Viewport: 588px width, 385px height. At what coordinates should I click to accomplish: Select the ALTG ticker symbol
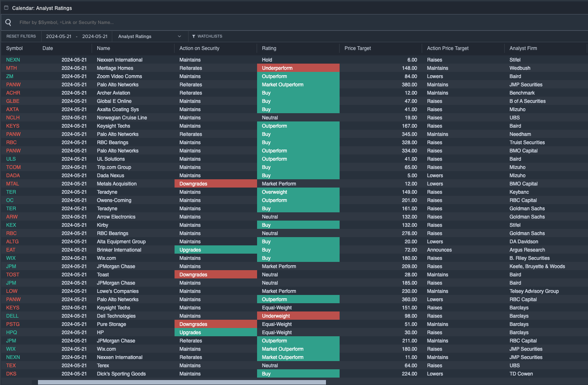(x=12, y=242)
